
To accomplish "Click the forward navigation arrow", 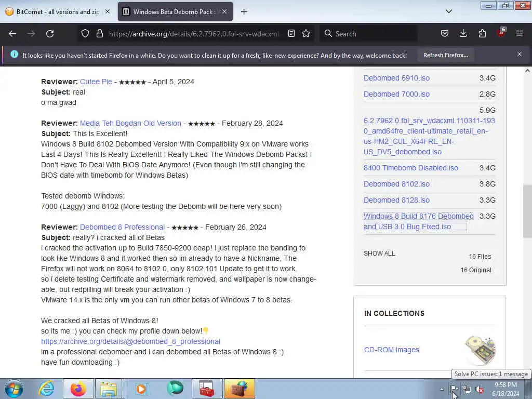I will coord(31,34).
